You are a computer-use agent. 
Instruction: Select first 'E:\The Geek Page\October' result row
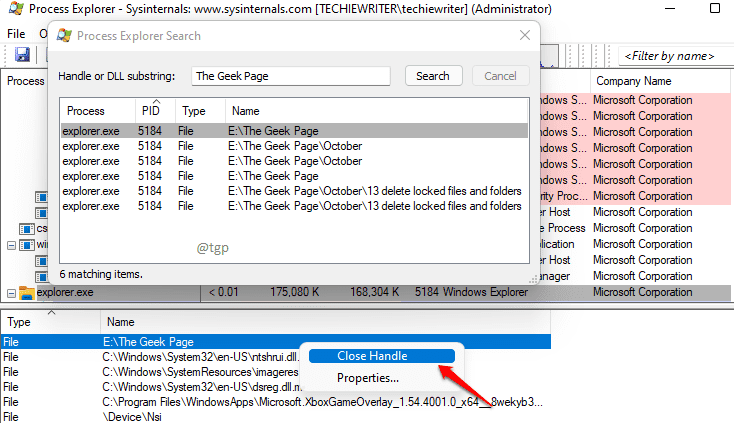pos(294,146)
